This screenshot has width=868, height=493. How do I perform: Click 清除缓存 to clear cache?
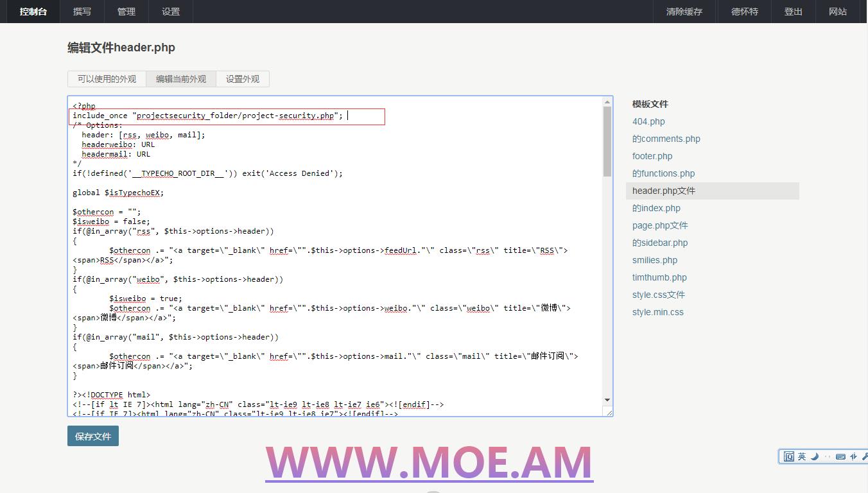coord(684,12)
